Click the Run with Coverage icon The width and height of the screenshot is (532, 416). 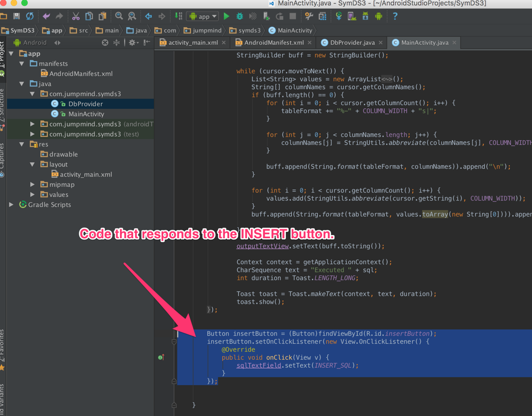tap(253, 16)
